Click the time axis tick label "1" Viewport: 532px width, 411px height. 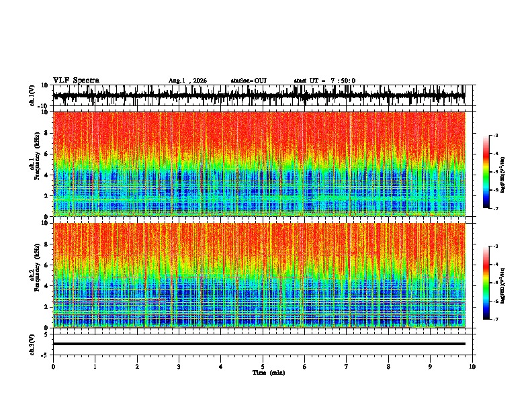(95, 367)
